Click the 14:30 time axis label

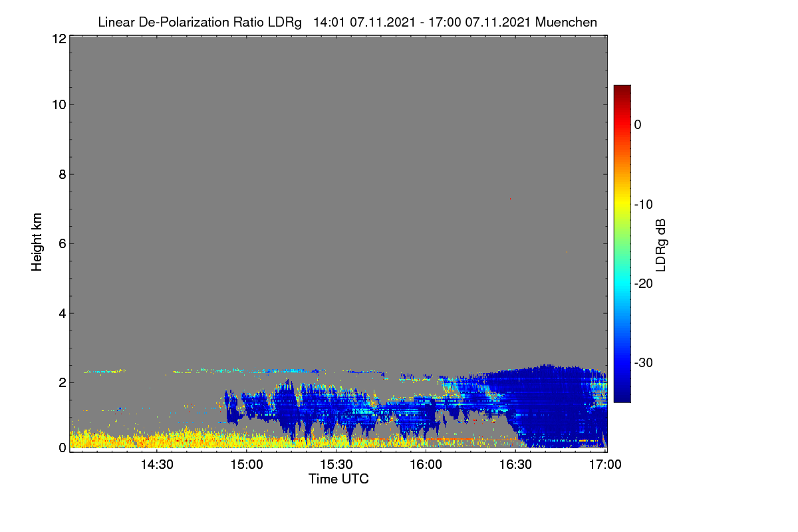click(x=157, y=464)
